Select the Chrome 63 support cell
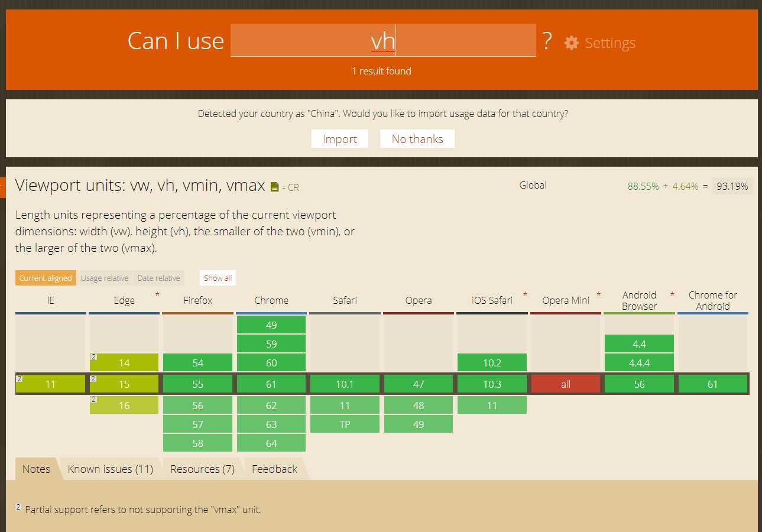Image resolution: width=762 pixels, height=532 pixels. coord(271,424)
